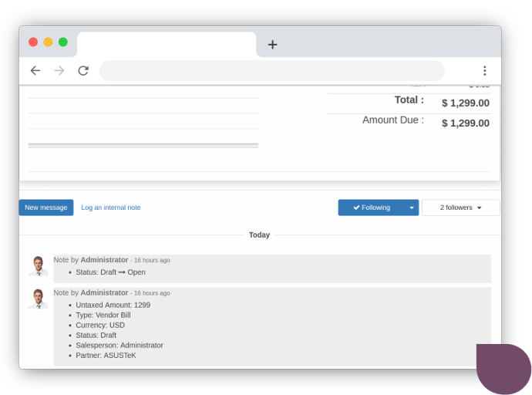The height and width of the screenshot is (395, 532).
Task: Click the purple circle in the bottom corner
Action: click(x=504, y=370)
